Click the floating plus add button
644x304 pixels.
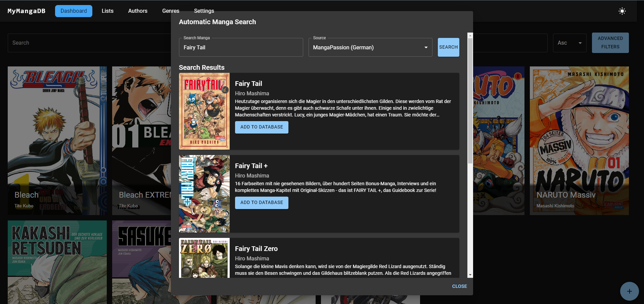point(629,291)
